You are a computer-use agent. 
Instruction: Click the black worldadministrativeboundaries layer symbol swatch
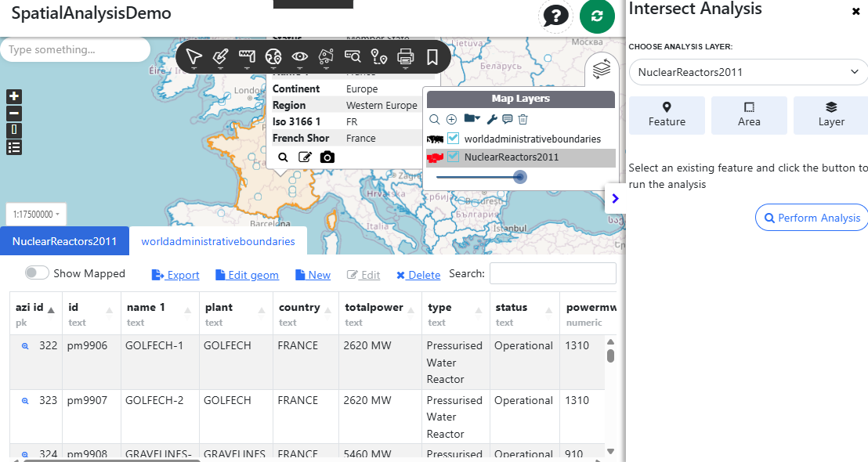point(435,139)
